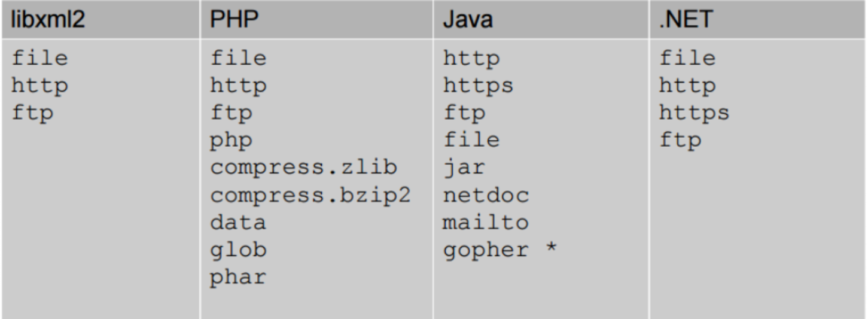Screen dimensions: 868x319
Task: Select the "mailto" entry
Action: click(x=486, y=223)
